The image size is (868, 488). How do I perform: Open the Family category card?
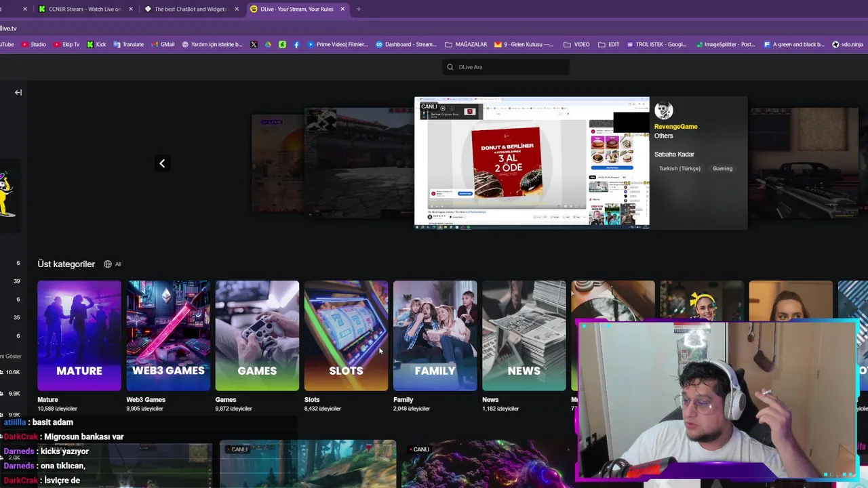coord(435,335)
